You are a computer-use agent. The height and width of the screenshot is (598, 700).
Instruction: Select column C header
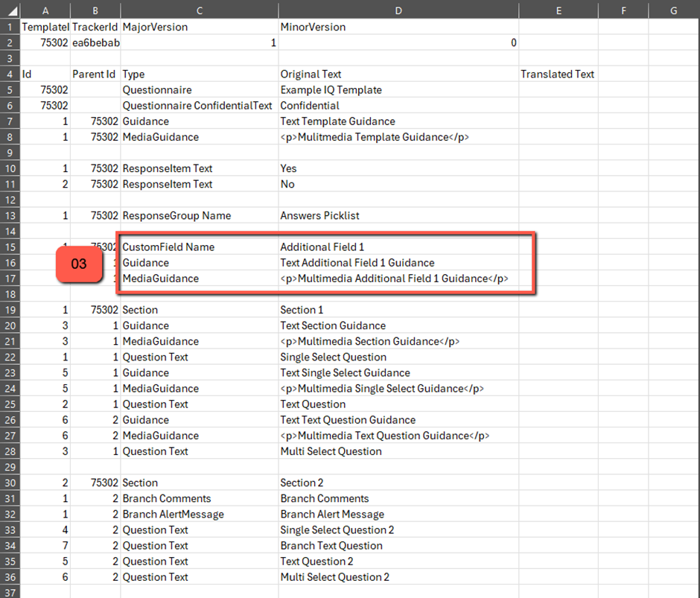click(x=199, y=10)
